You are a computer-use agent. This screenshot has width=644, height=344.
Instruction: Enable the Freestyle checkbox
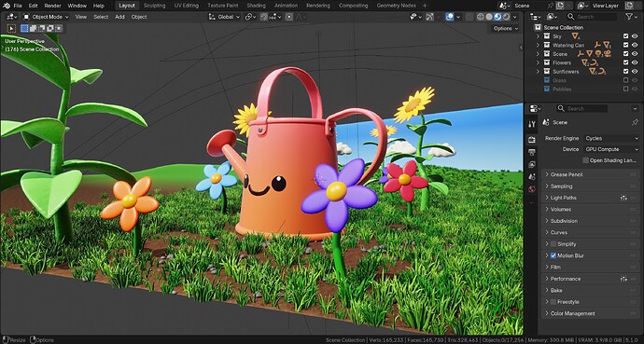click(553, 302)
